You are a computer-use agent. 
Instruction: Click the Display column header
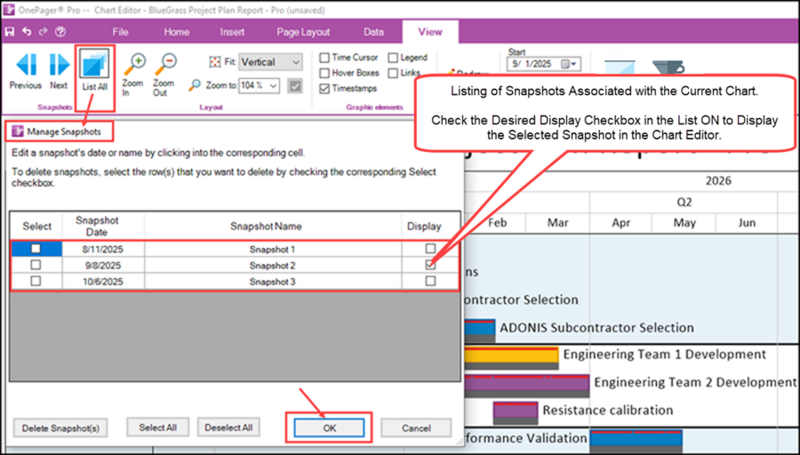(x=430, y=226)
